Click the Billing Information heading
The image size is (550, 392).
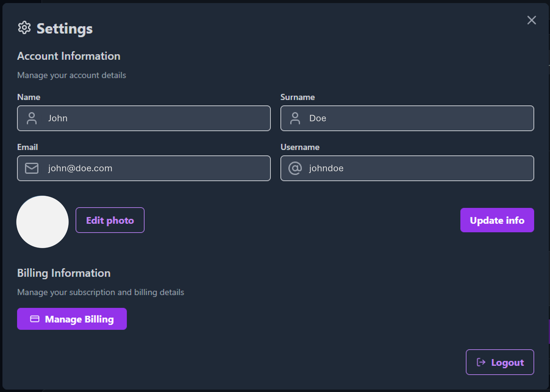click(x=64, y=273)
